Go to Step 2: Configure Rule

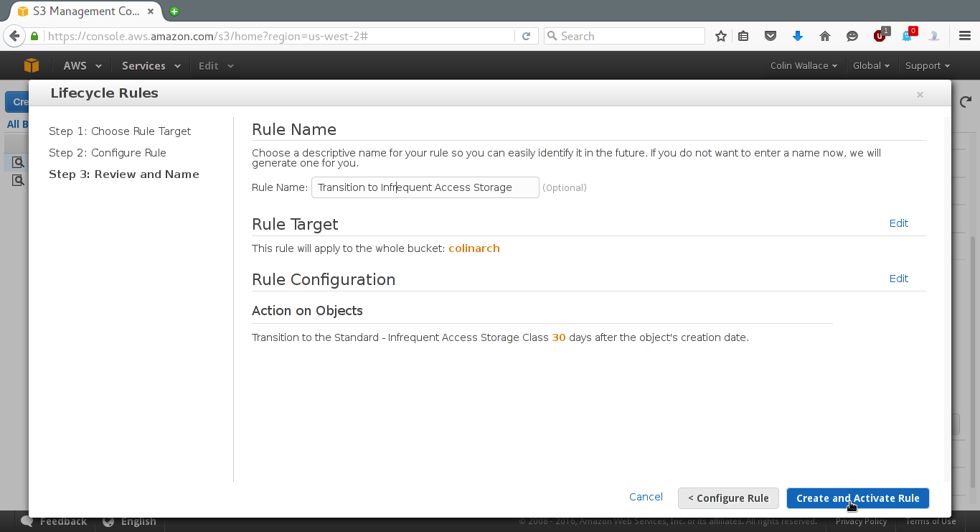click(108, 153)
